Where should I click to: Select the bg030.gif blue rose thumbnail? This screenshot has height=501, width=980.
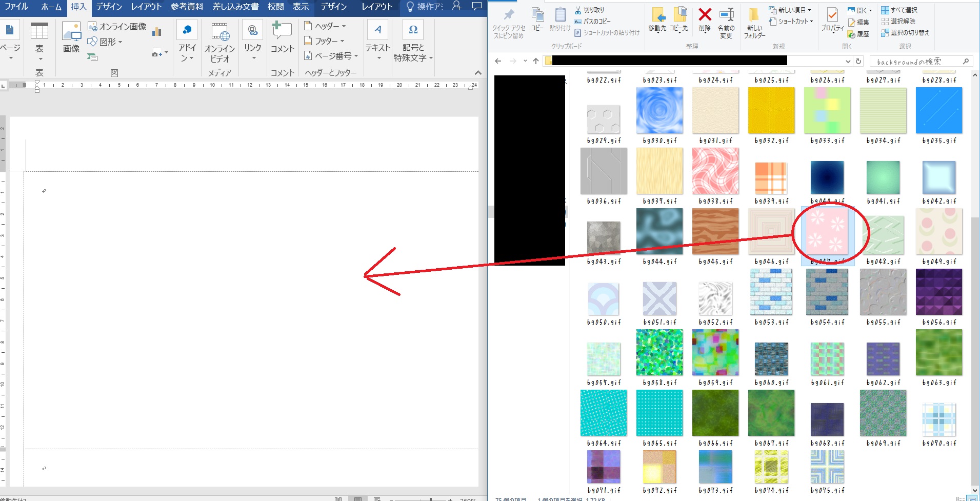pos(659,110)
